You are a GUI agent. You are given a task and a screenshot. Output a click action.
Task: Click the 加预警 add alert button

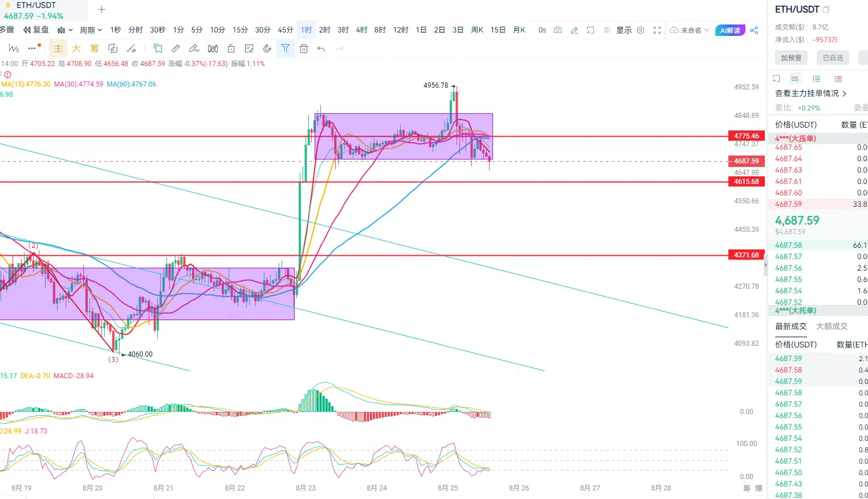791,58
